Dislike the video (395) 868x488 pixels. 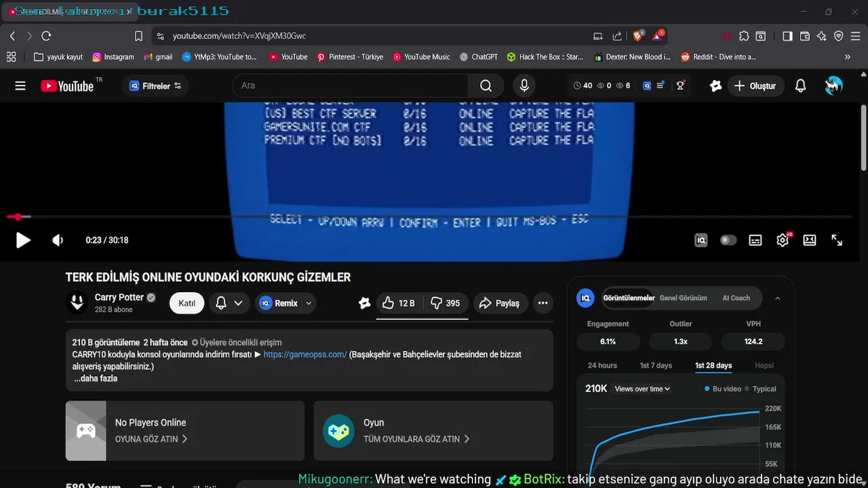[x=446, y=304]
